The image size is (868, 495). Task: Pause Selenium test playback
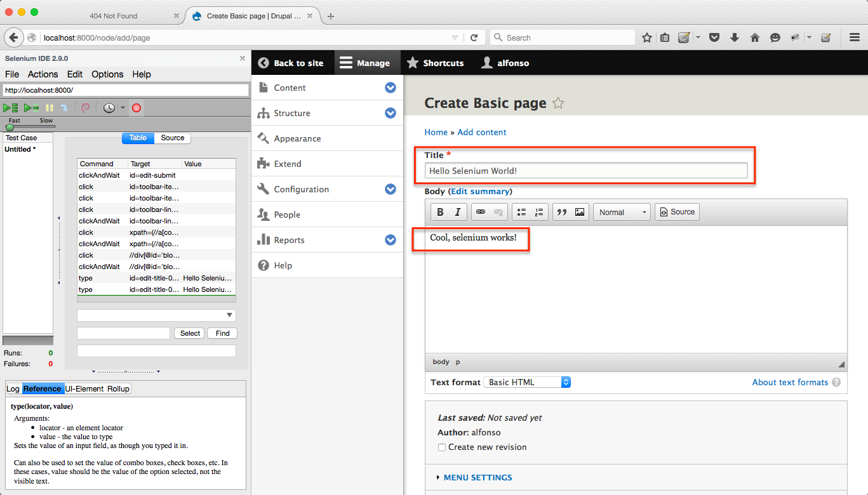(50, 109)
